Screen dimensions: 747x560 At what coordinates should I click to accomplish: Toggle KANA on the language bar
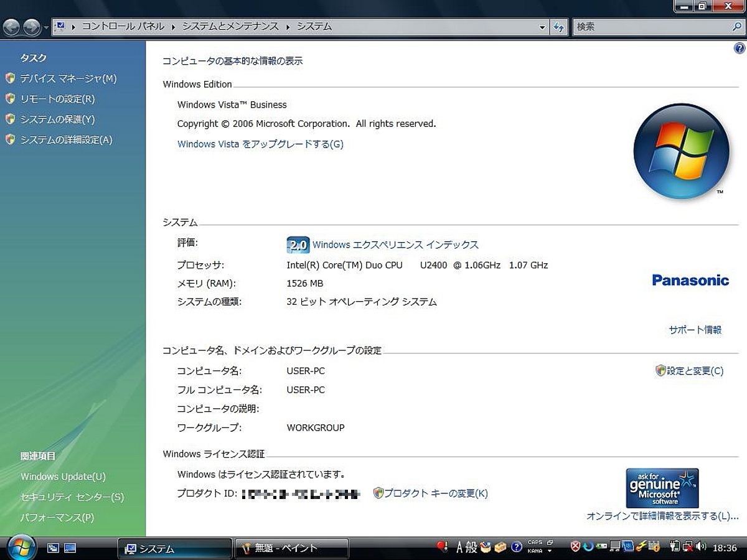tap(535, 551)
